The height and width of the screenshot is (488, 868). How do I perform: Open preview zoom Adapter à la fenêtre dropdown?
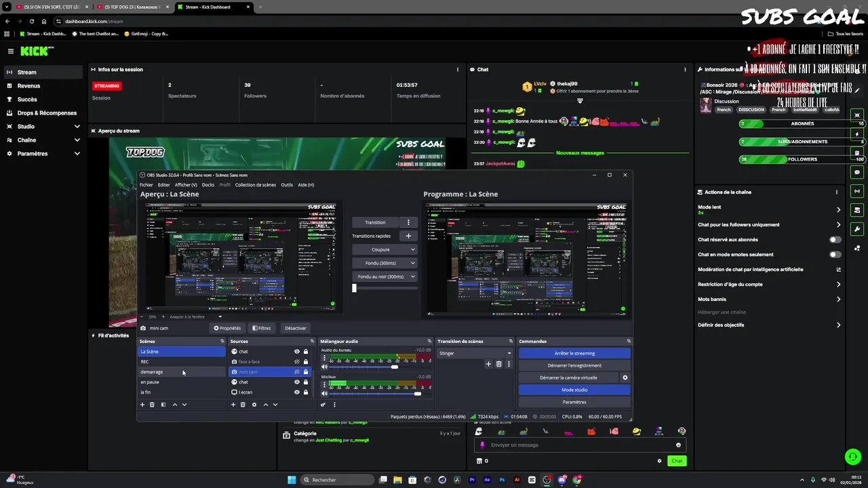pos(195,317)
